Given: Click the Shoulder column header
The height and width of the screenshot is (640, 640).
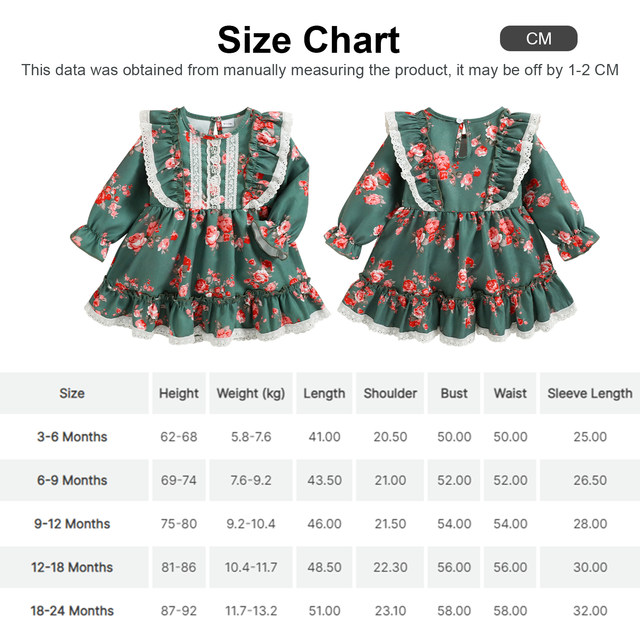Looking at the screenshot, I should 390,393.
